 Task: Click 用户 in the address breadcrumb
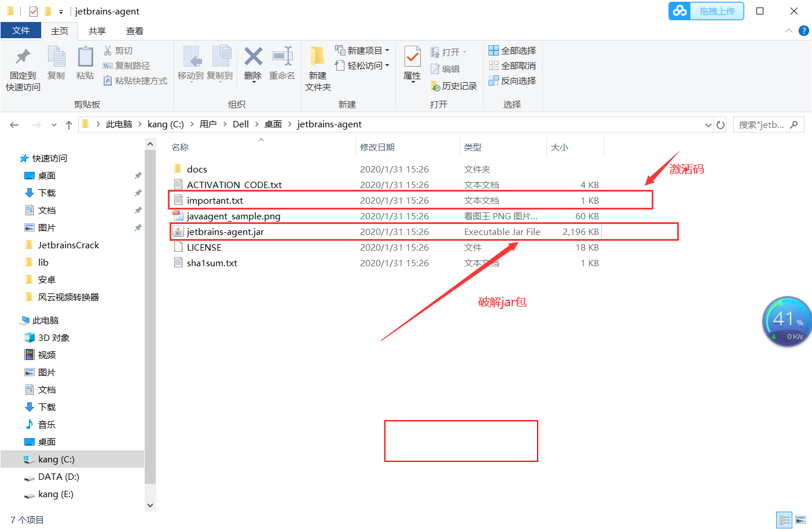[x=208, y=124]
